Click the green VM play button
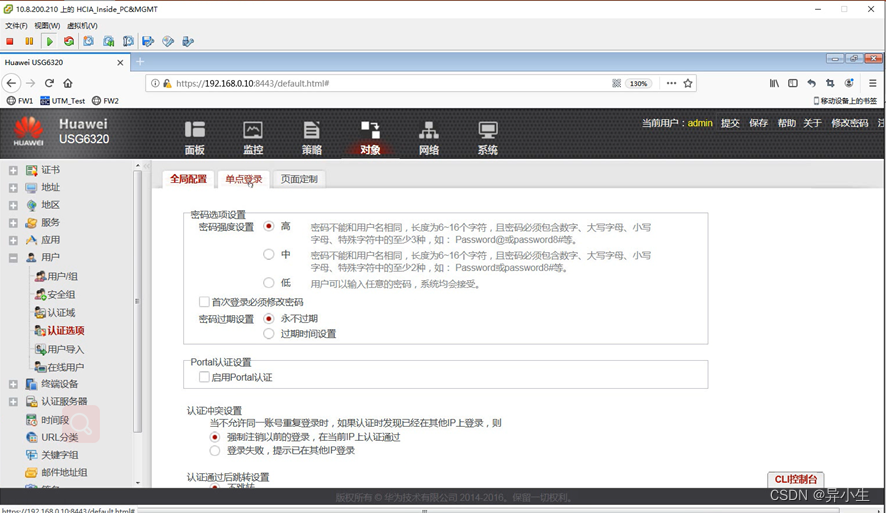Screen dimensions: 886x513 (49, 42)
